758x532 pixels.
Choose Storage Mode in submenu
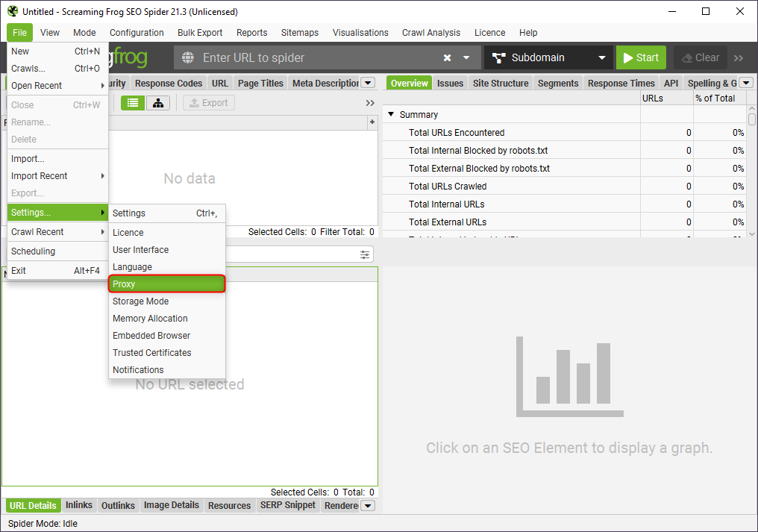(x=167, y=301)
